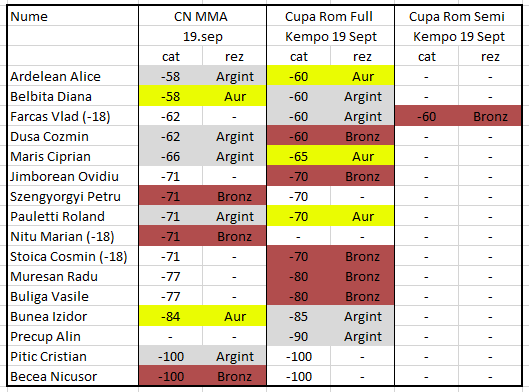
Task: Click Nitu Marian (-18) name cell
Action: pos(73,236)
